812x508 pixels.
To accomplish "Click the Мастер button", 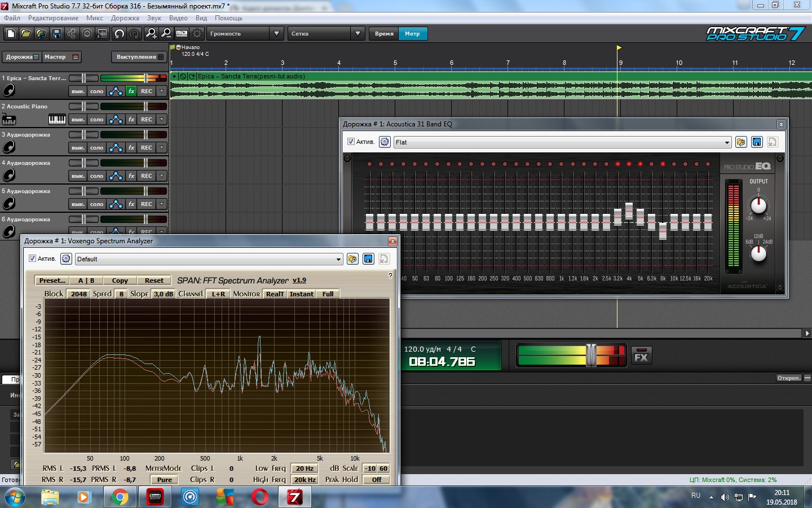I will pyautogui.click(x=61, y=57).
